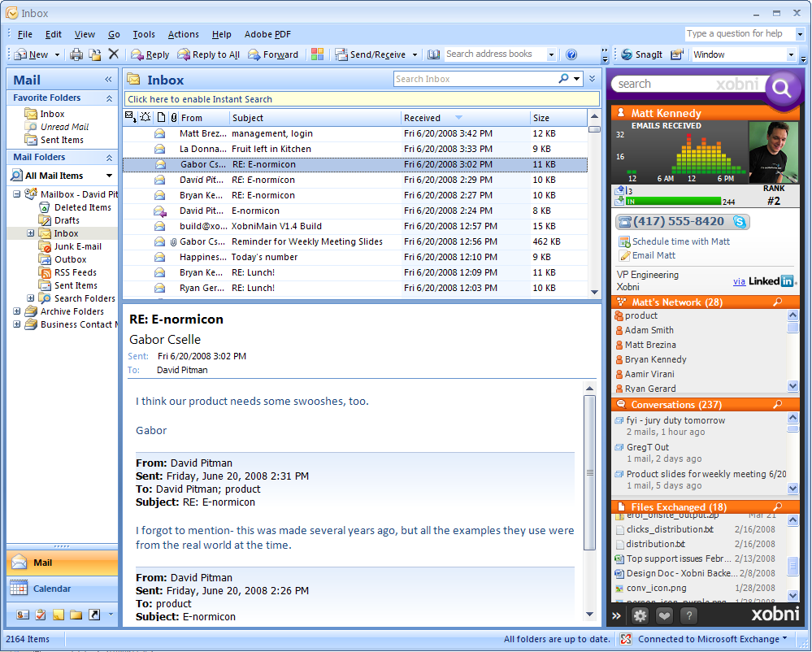The height and width of the screenshot is (652, 812).
Task: Sort messages by the reminder bell column
Action: click(145, 117)
